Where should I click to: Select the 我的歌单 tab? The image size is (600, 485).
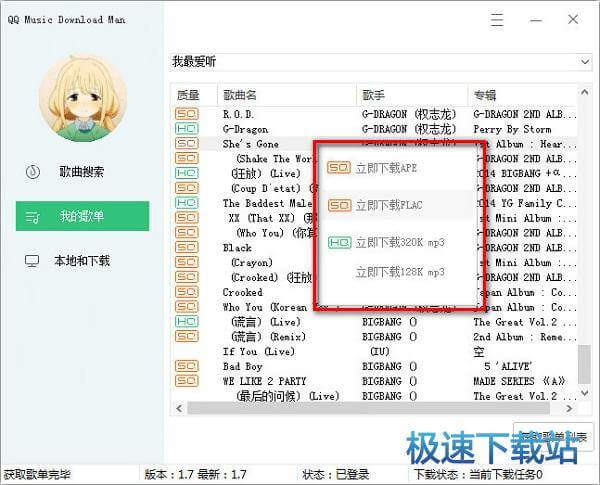click(82, 216)
